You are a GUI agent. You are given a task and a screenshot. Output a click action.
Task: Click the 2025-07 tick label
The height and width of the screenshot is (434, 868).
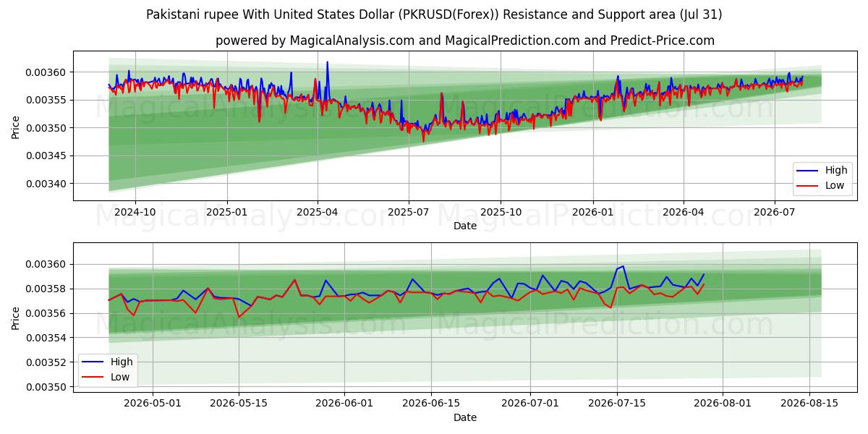coord(409,212)
